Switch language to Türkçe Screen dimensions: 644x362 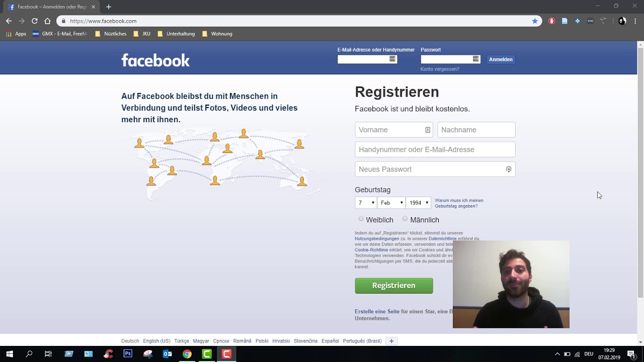(182, 341)
